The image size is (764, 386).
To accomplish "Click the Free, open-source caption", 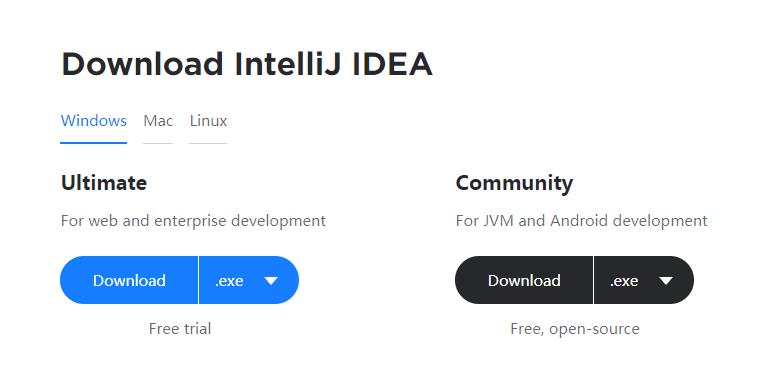I will coord(575,329).
